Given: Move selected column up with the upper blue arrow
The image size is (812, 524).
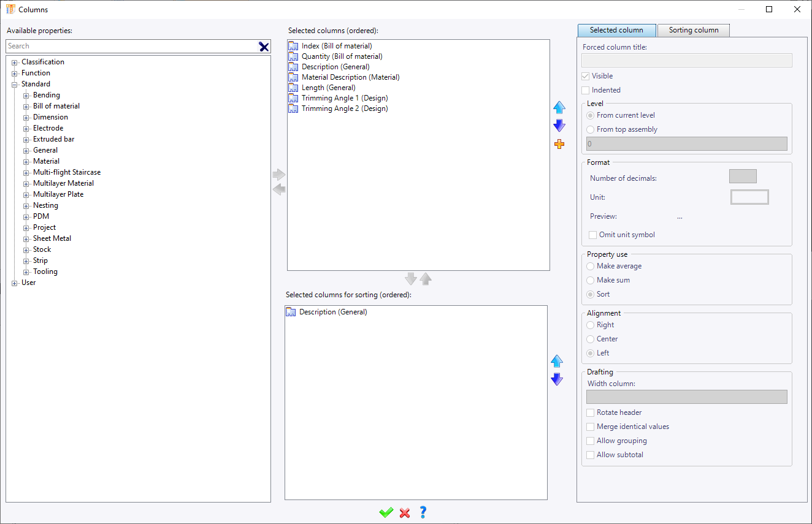Looking at the screenshot, I should (x=559, y=108).
